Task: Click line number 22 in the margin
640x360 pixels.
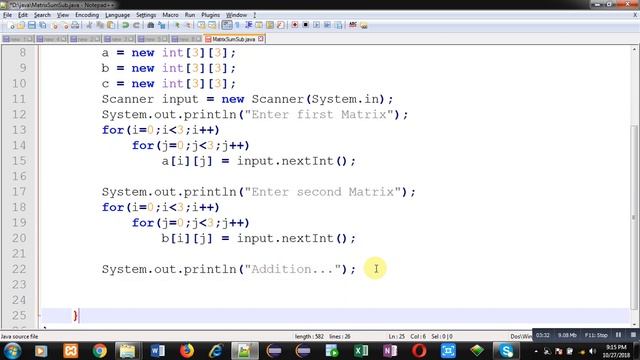Action: (x=19, y=269)
